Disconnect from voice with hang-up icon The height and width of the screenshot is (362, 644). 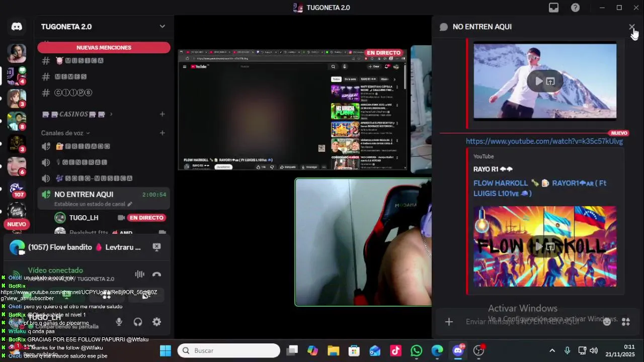[x=156, y=274]
